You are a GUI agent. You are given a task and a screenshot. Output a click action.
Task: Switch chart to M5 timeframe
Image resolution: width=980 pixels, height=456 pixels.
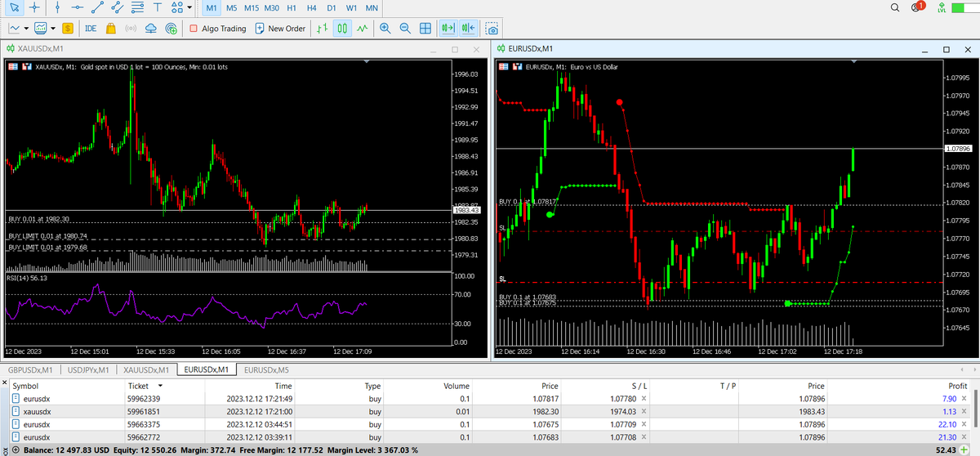pos(232,7)
